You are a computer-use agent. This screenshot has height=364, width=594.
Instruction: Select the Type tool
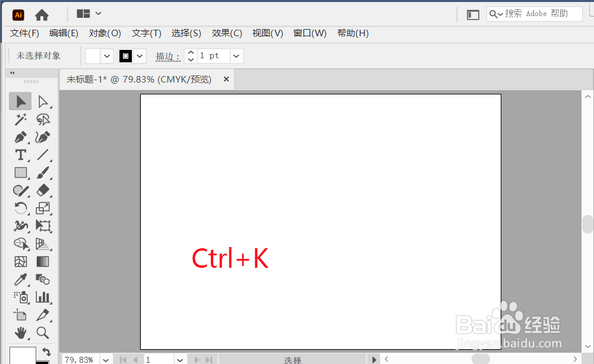pyautogui.click(x=20, y=155)
